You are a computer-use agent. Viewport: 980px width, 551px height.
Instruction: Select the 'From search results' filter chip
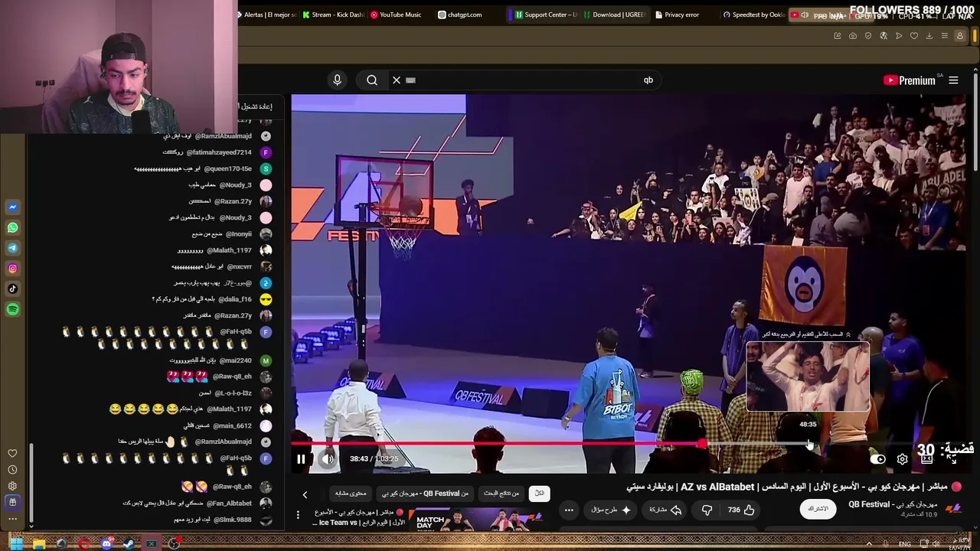coord(501,494)
